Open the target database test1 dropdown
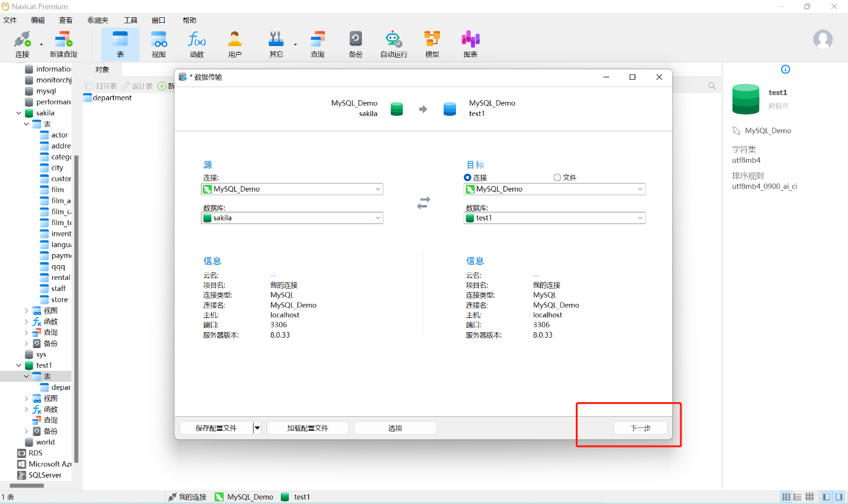Viewport: 848px width, 504px height. (x=640, y=218)
